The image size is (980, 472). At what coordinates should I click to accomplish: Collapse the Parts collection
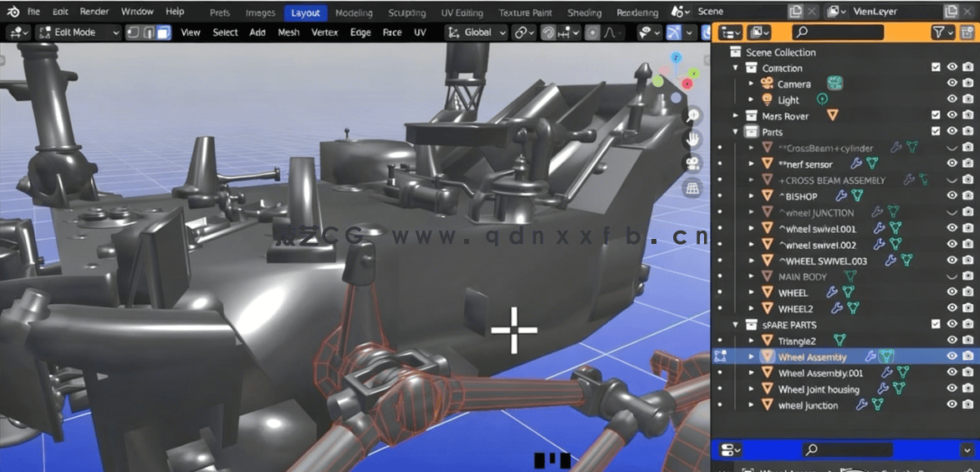(736, 132)
